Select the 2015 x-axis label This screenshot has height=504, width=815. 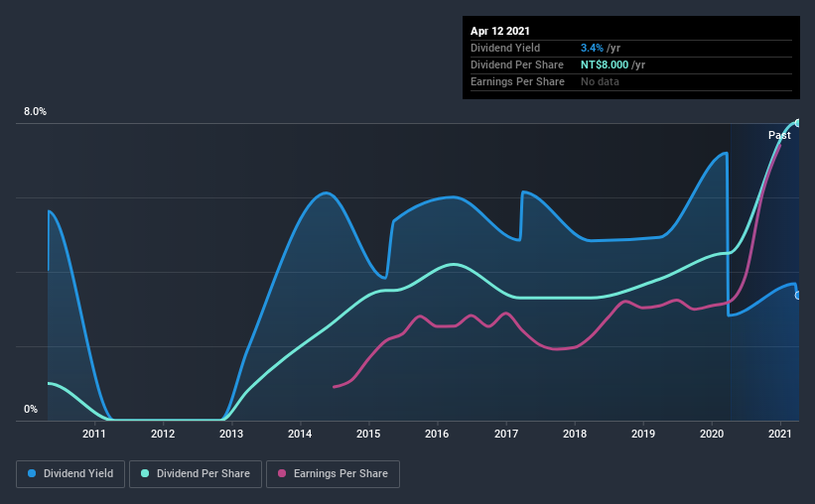point(368,434)
